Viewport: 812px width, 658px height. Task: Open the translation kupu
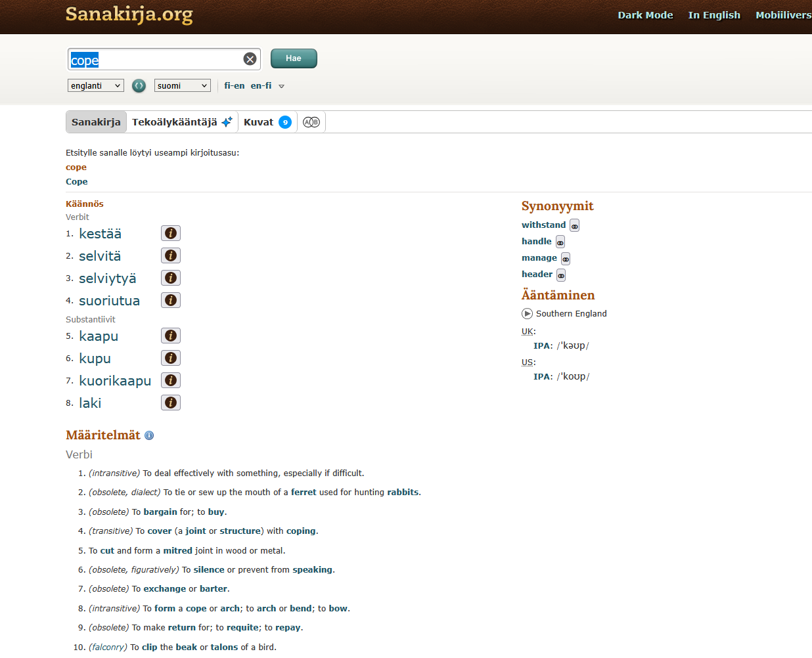coord(95,359)
